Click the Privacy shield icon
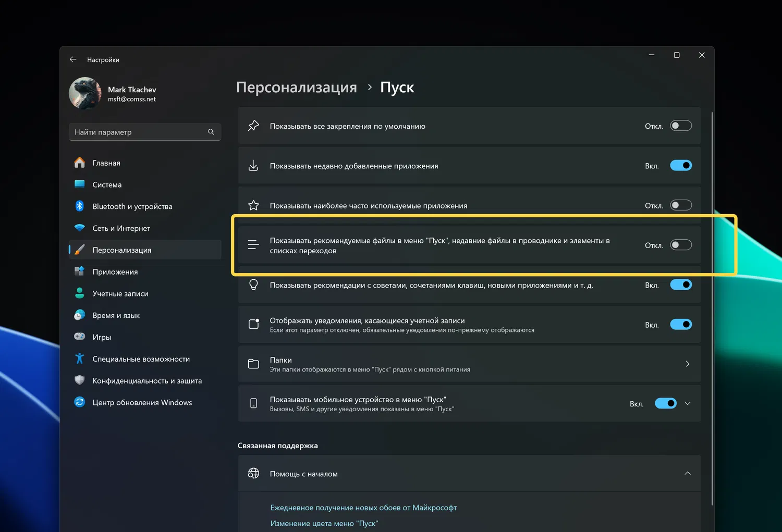Image resolution: width=782 pixels, height=532 pixels. point(80,380)
